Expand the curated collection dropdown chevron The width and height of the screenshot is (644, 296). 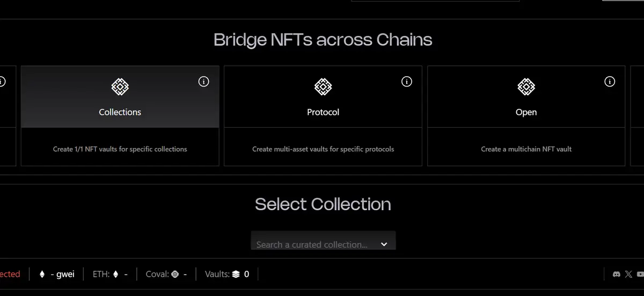[x=384, y=244]
